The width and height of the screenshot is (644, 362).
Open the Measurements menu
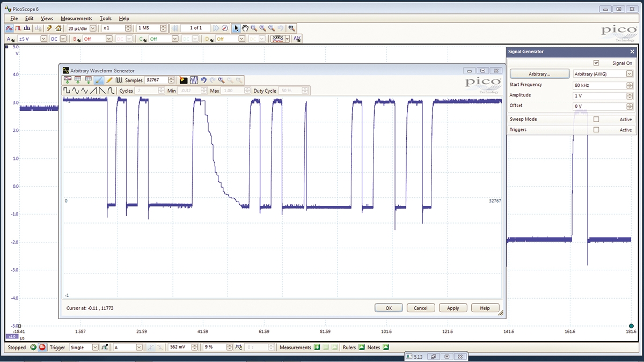tap(76, 18)
